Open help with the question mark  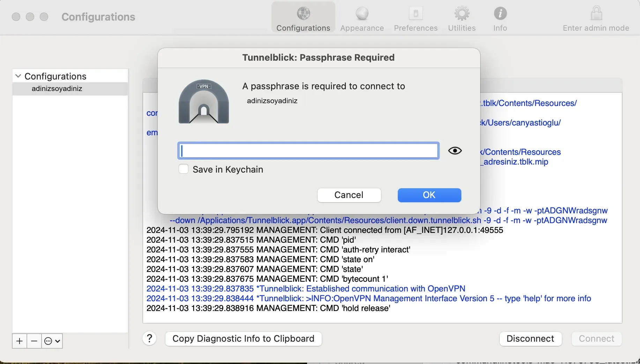point(149,338)
